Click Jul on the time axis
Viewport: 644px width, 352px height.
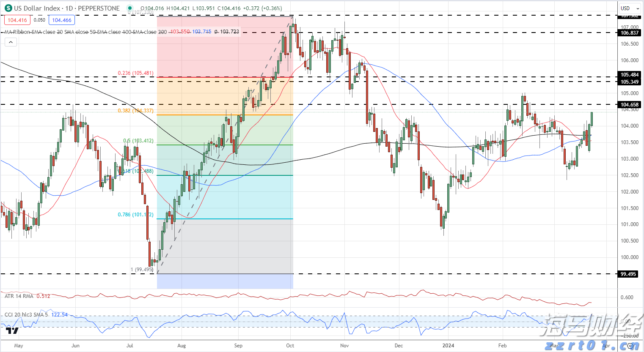coord(130,346)
